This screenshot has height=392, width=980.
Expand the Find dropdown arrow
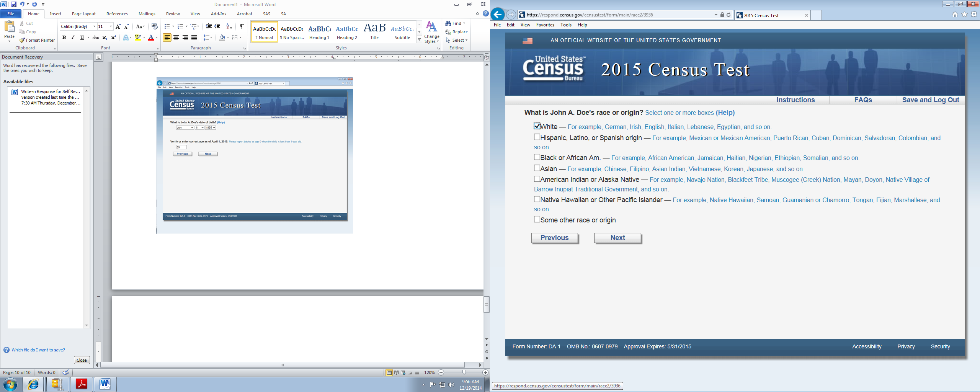[x=464, y=23]
